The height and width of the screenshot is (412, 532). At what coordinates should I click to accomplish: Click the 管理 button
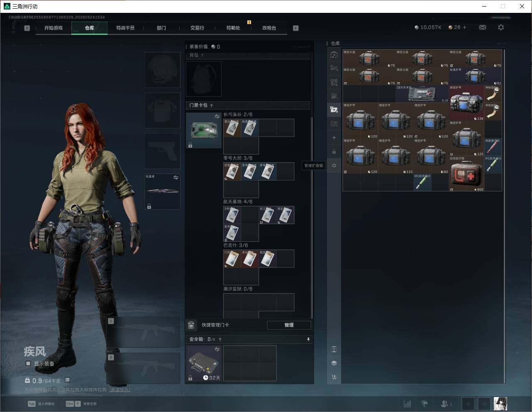(x=289, y=325)
